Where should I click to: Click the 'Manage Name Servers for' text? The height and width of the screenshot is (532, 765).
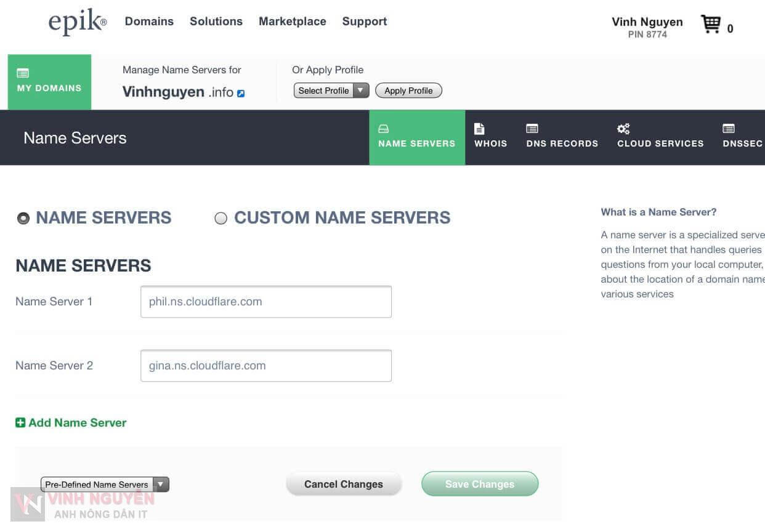pos(182,70)
